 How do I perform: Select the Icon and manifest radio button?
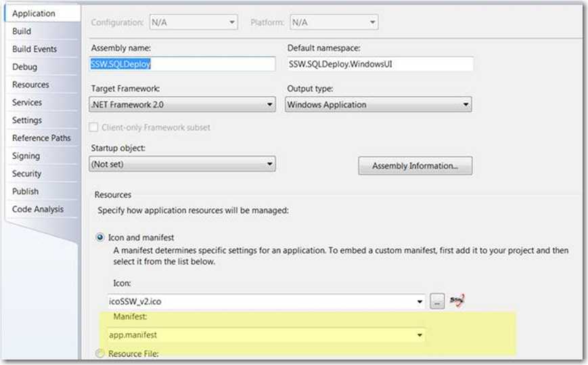[101, 238]
